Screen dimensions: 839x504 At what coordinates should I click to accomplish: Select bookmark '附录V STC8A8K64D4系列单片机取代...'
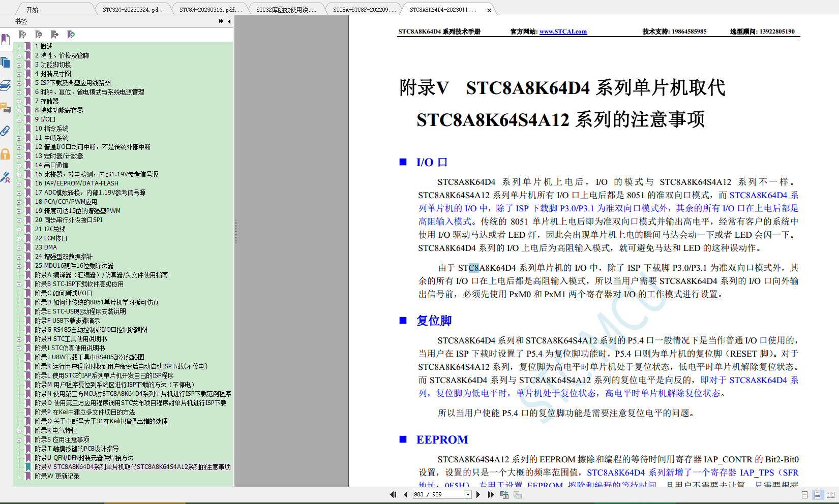coord(133,467)
